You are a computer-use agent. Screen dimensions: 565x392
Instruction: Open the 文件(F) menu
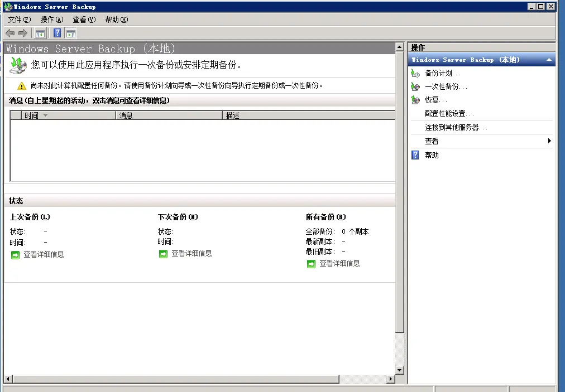[20, 20]
